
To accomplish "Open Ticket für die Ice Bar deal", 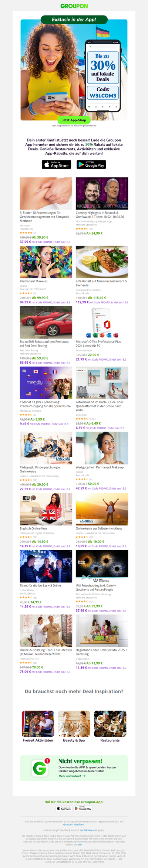I will tap(41, 585).
